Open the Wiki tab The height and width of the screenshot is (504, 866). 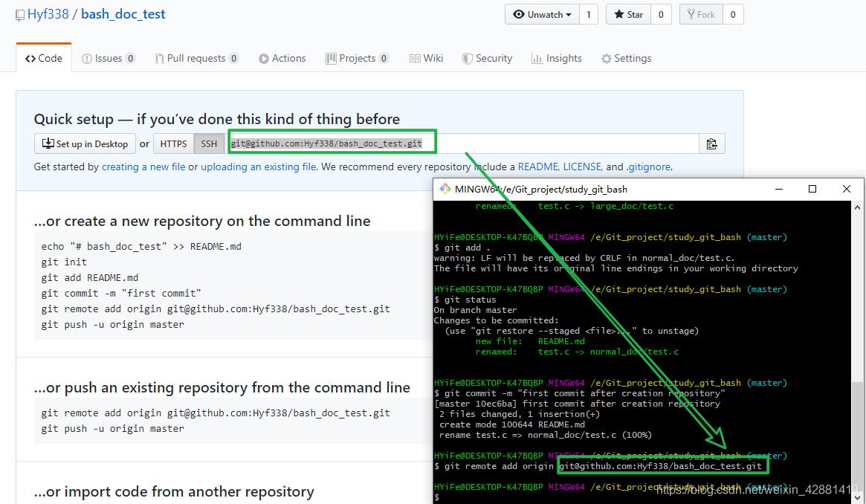pos(427,58)
